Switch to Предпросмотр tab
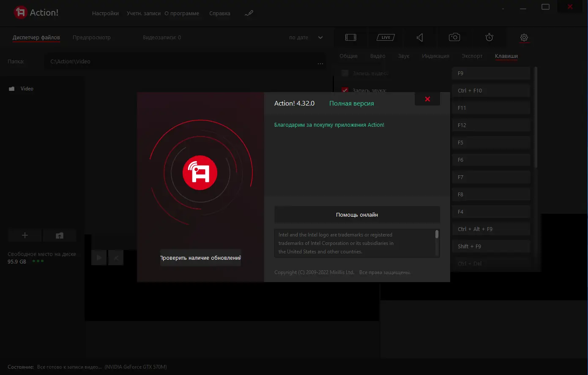The width and height of the screenshot is (588, 375). click(x=92, y=38)
